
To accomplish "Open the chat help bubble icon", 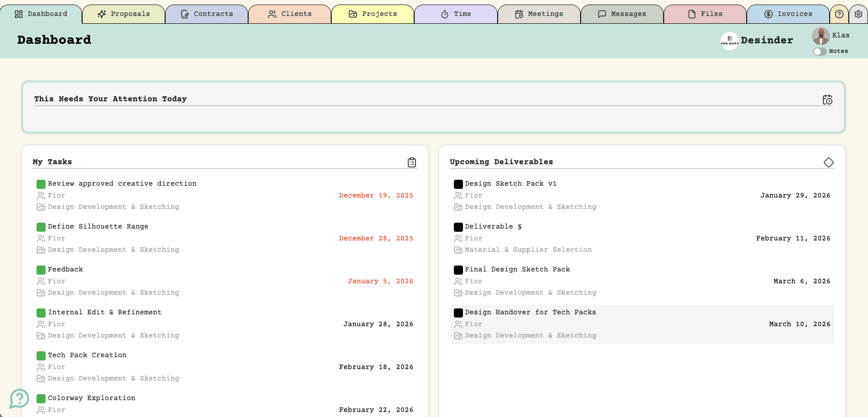I will (x=19, y=399).
